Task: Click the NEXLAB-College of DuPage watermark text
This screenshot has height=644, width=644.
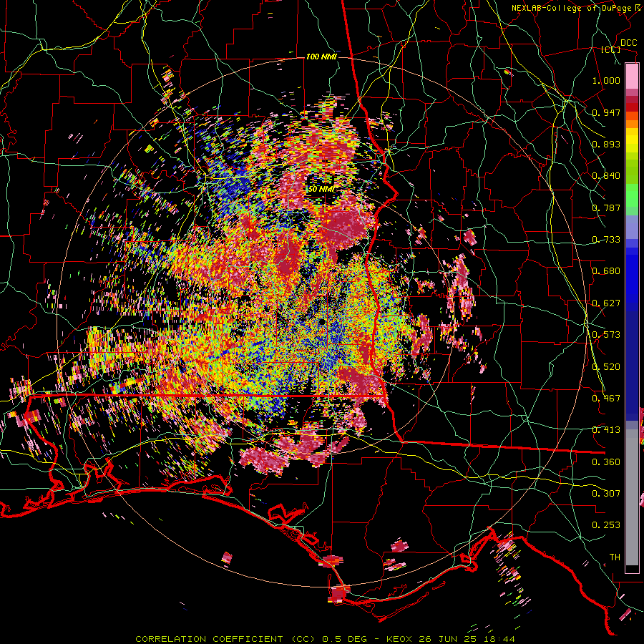Action: 577,8
